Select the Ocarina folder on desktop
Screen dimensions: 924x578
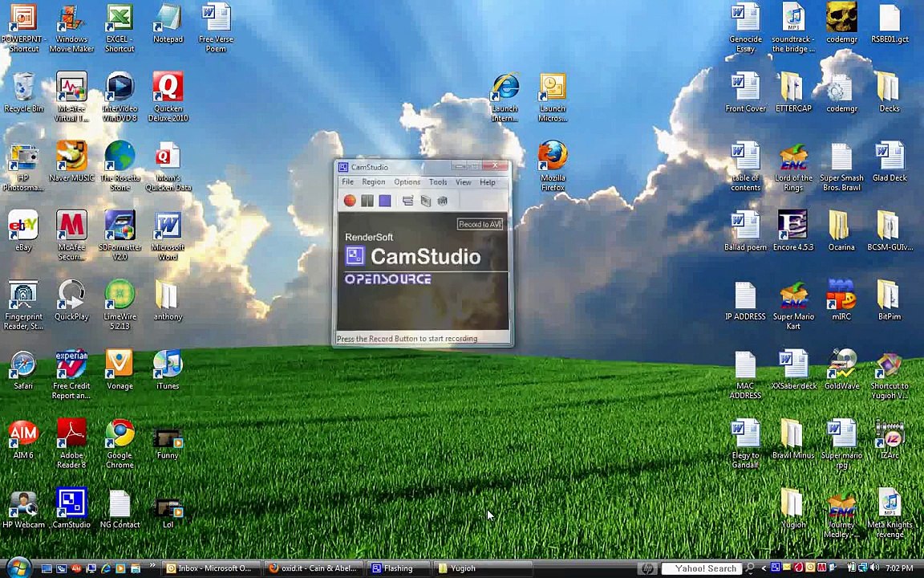click(841, 232)
